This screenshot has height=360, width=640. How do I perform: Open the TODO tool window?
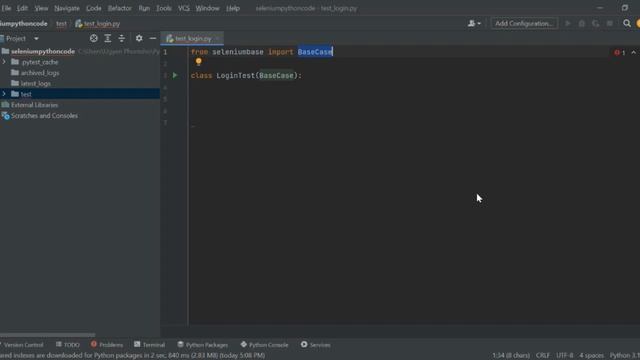pos(68,345)
